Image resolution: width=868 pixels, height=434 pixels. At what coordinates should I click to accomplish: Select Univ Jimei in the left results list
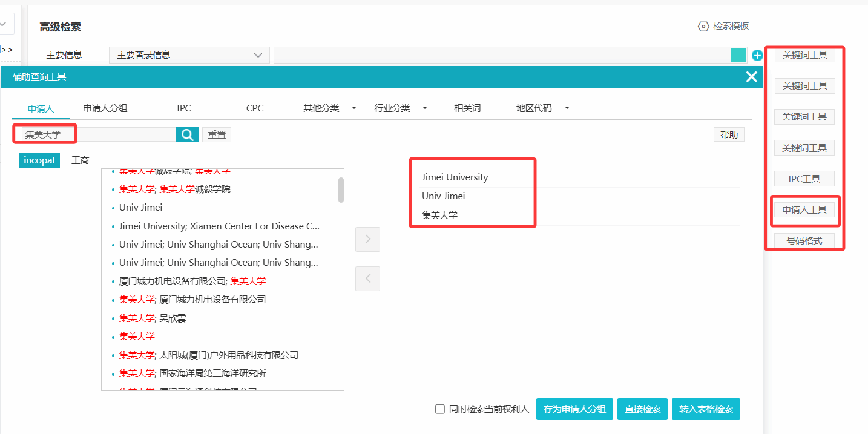(x=141, y=208)
